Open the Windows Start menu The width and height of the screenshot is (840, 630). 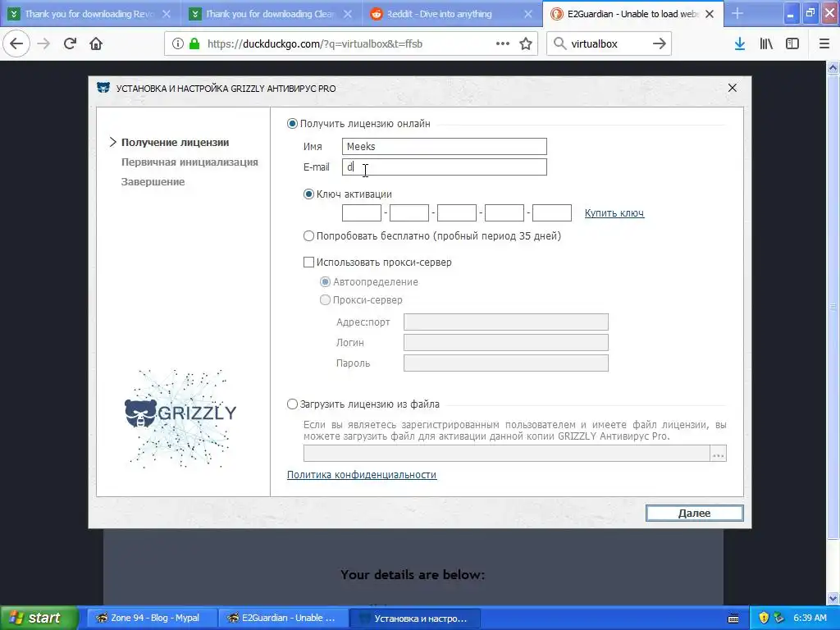39,618
